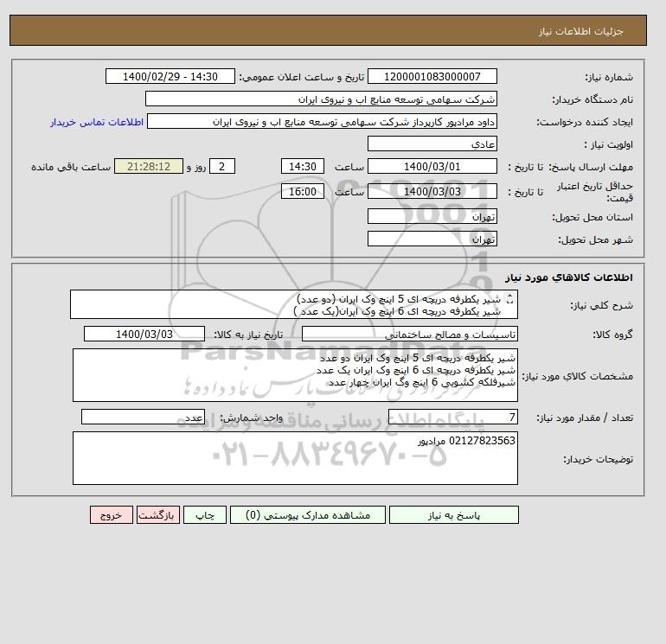
Task: Click buyer notes area with 02127823563
Action: [x=295, y=458]
